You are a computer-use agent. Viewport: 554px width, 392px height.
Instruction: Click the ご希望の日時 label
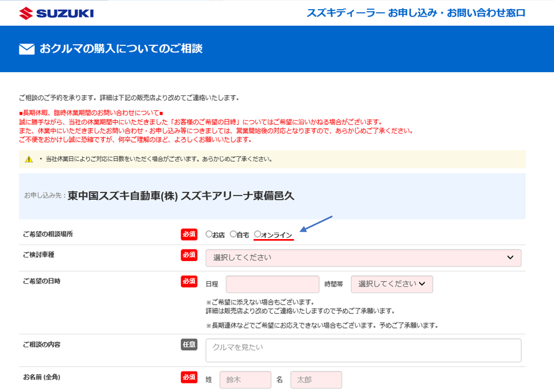(x=41, y=281)
